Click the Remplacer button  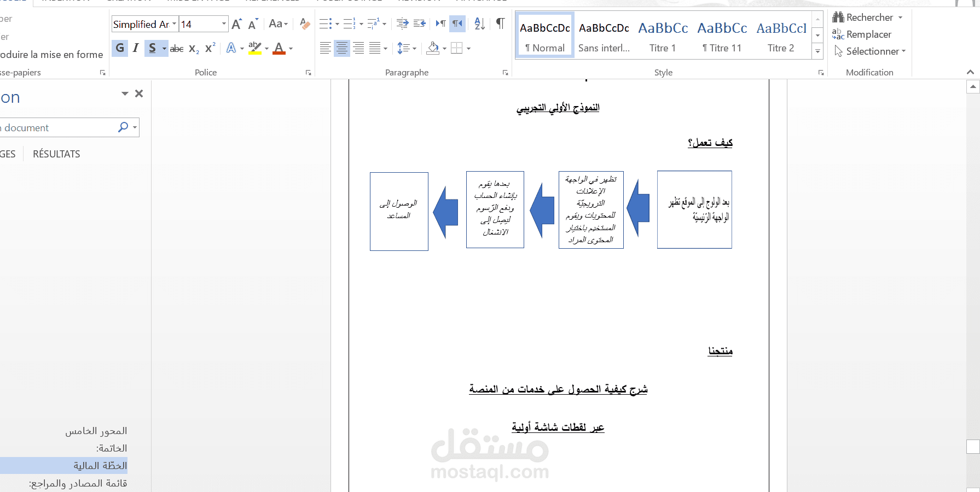862,34
